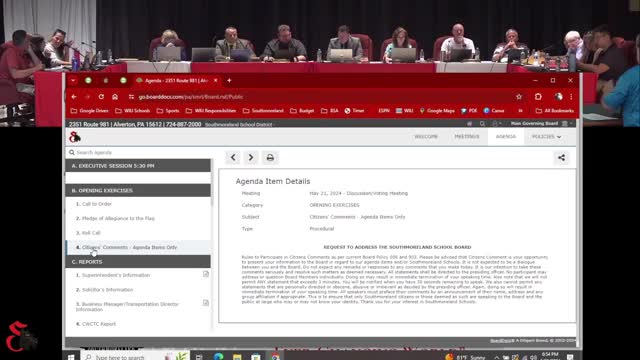Click the browser back arrow
The width and height of the screenshot is (640, 360).
coord(74,97)
